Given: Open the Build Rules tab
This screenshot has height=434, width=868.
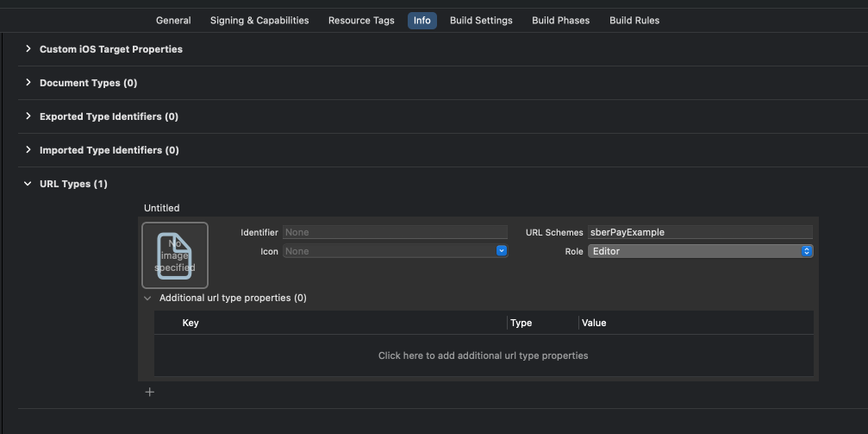Looking at the screenshot, I should (634, 21).
